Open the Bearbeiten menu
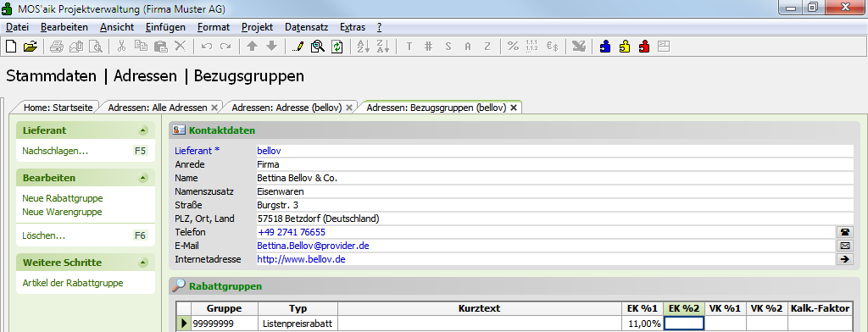This screenshot has height=332, width=868. (64, 27)
